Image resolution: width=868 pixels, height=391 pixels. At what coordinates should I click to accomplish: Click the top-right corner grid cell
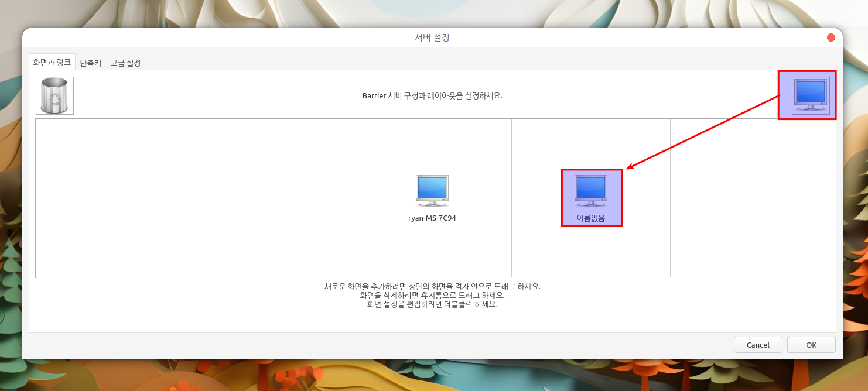point(749,145)
